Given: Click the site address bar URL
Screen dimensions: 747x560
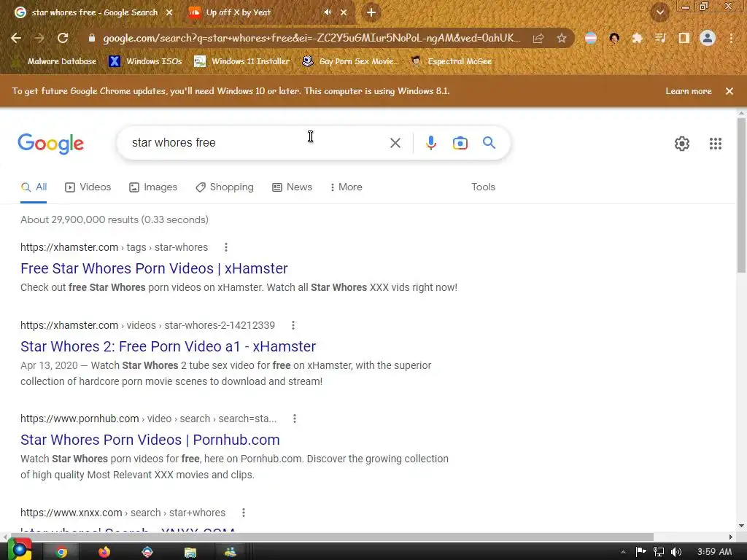Looking at the screenshot, I should click(312, 38).
